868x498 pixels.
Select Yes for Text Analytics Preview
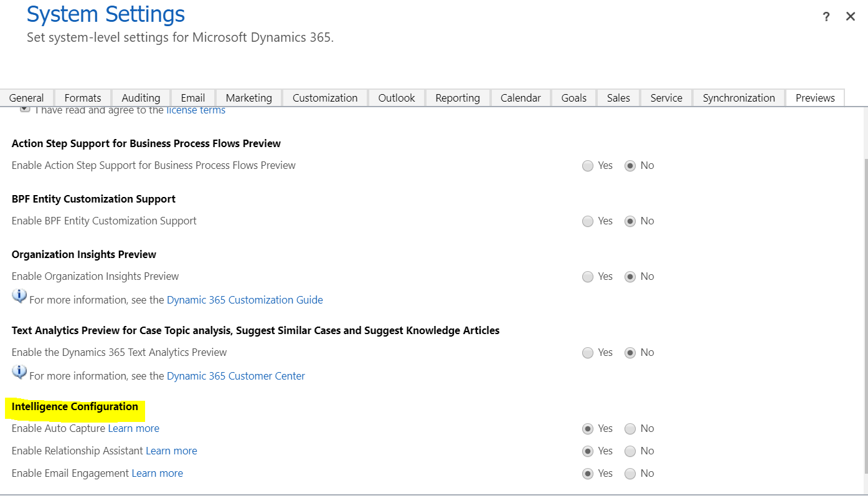588,353
